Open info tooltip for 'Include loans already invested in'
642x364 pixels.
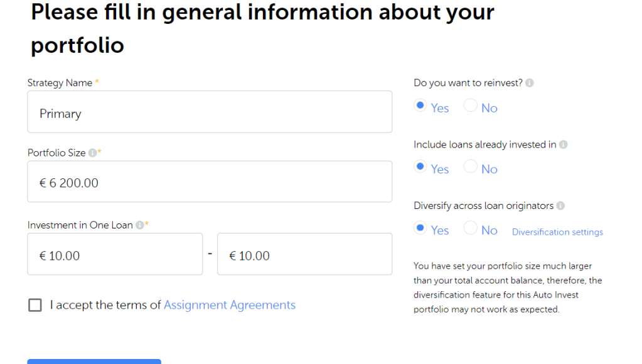tap(563, 145)
